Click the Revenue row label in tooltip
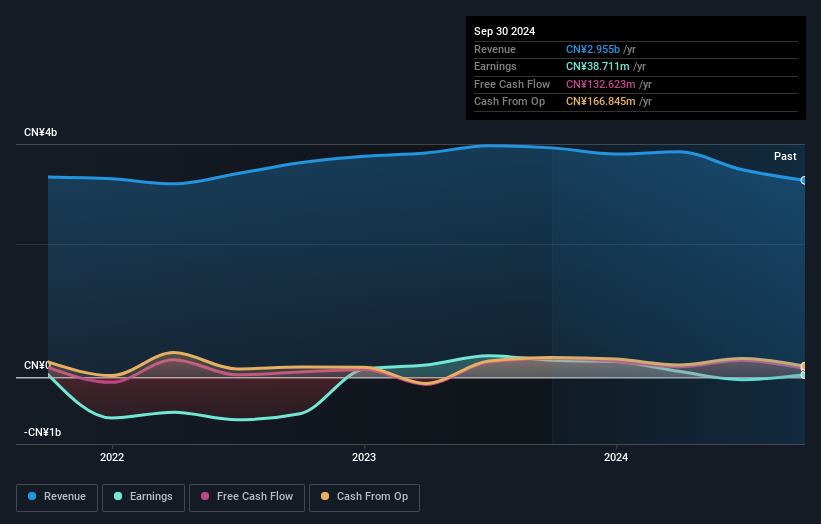This screenshot has width=821, height=524. (495, 49)
